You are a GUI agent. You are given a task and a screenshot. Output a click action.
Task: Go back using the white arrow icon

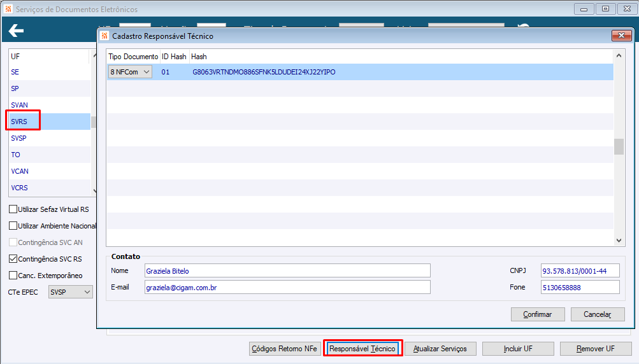(17, 31)
